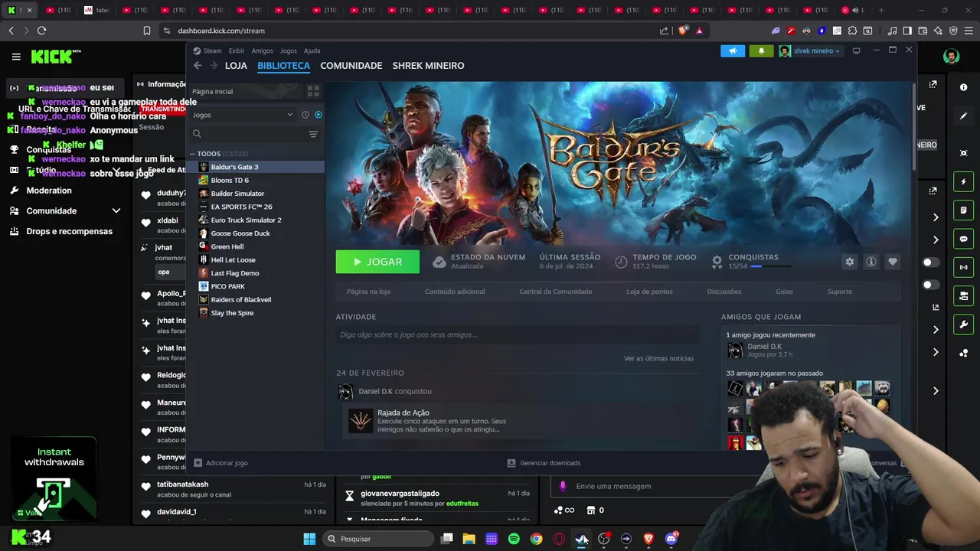Click Gerenciar downloads
Viewport: 980px width, 551px height.
(544, 463)
